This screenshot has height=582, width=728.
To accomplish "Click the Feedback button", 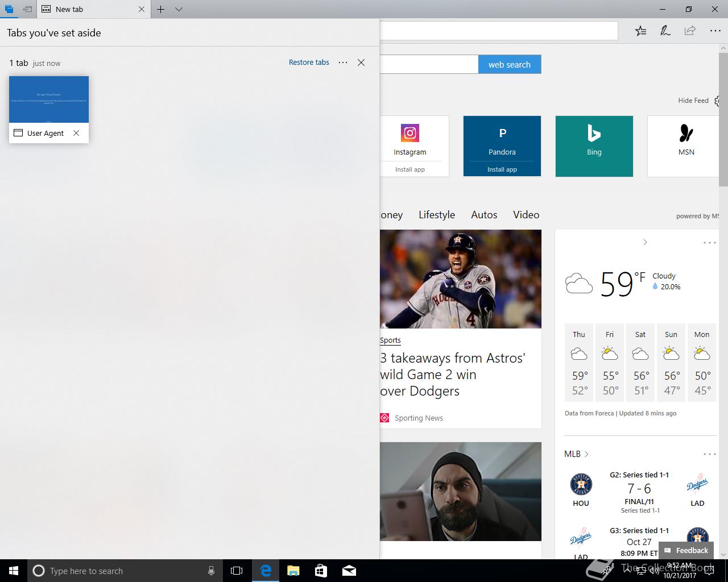I will click(686, 550).
